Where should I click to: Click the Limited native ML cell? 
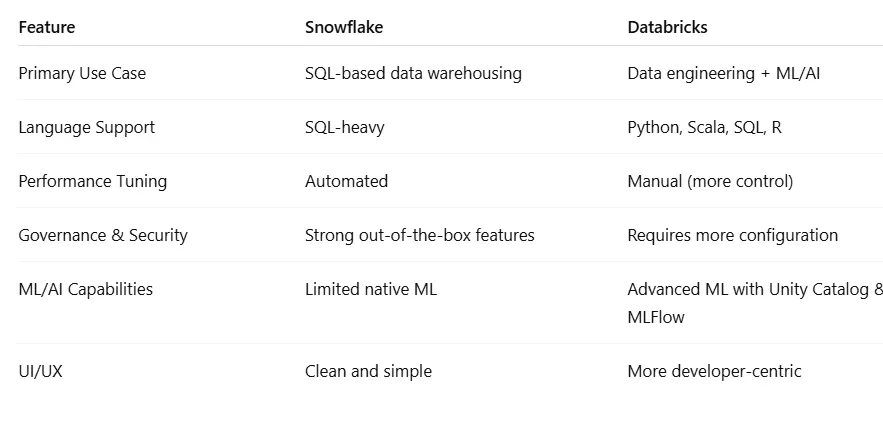point(371,289)
